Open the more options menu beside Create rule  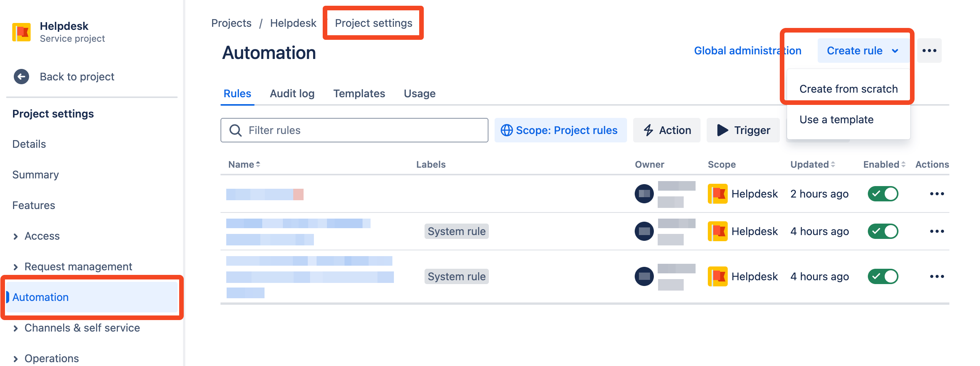point(929,51)
